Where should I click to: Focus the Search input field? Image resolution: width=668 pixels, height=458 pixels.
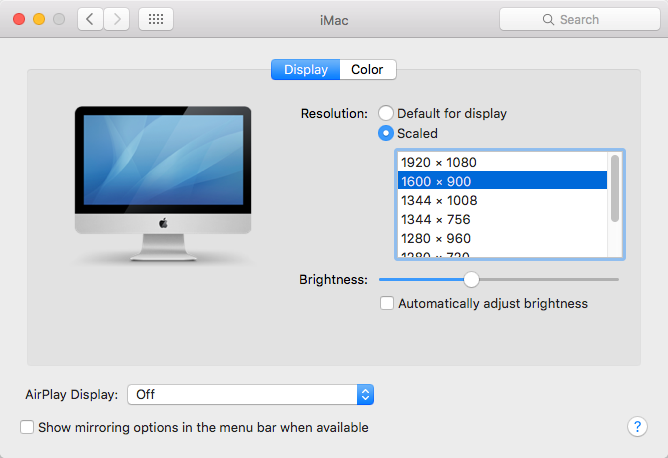580,19
